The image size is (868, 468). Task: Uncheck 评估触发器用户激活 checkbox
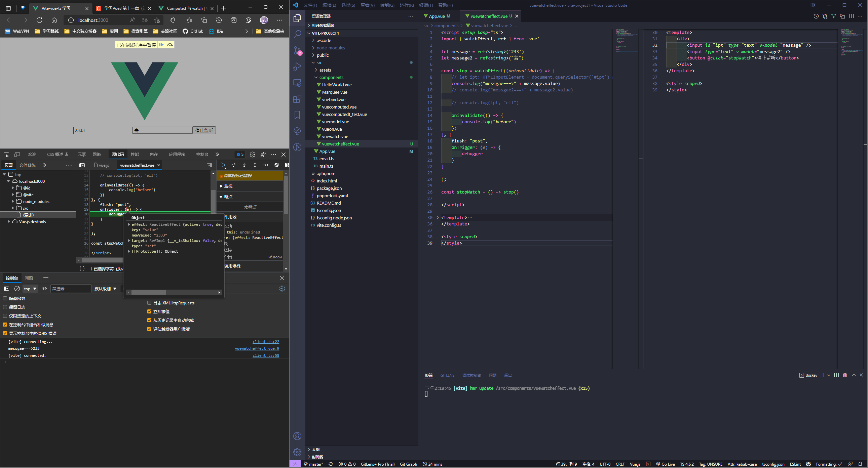pyautogui.click(x=149, y=329)
